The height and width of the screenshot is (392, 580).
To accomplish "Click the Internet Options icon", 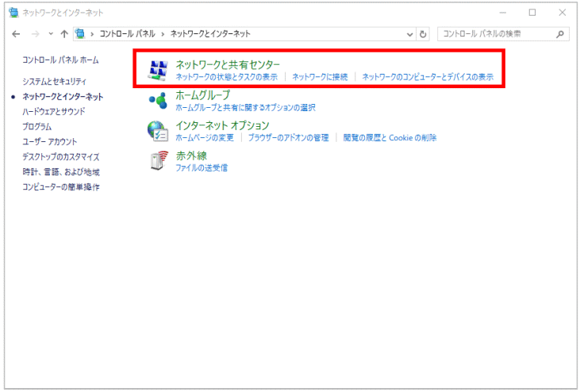I will click(x=158, y=131).
